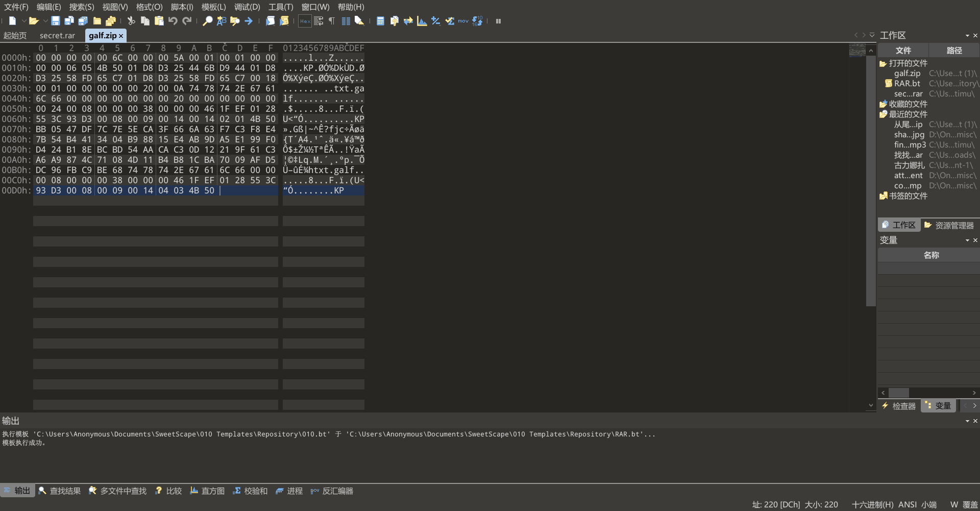
Task: Toggle show whitespace pilcrow icon
Action: (x=332, y=21)
